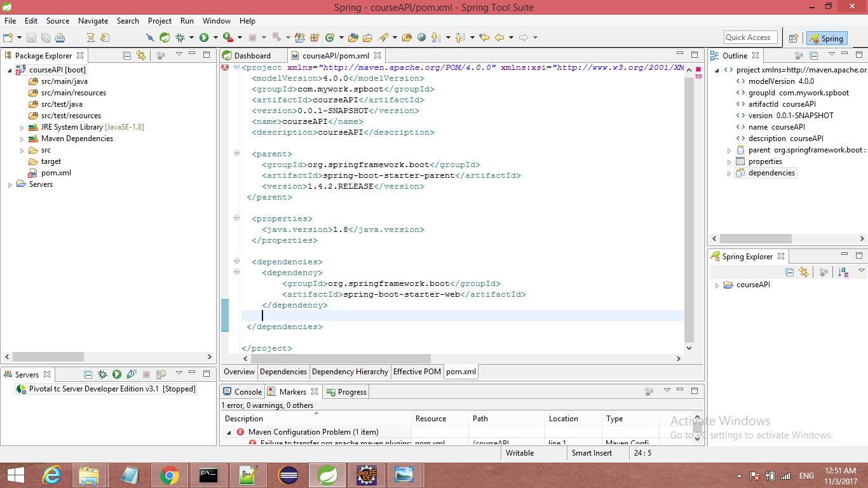Click the green Run button in toolbar

click(x=204, y=37)
